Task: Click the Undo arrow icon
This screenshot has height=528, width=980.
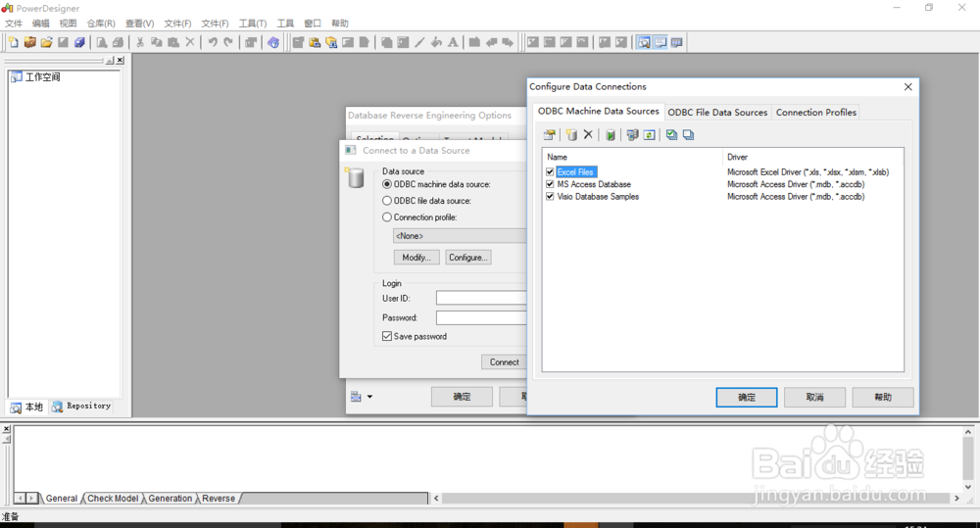Action: pyautogui.click(x=213, y=42)
